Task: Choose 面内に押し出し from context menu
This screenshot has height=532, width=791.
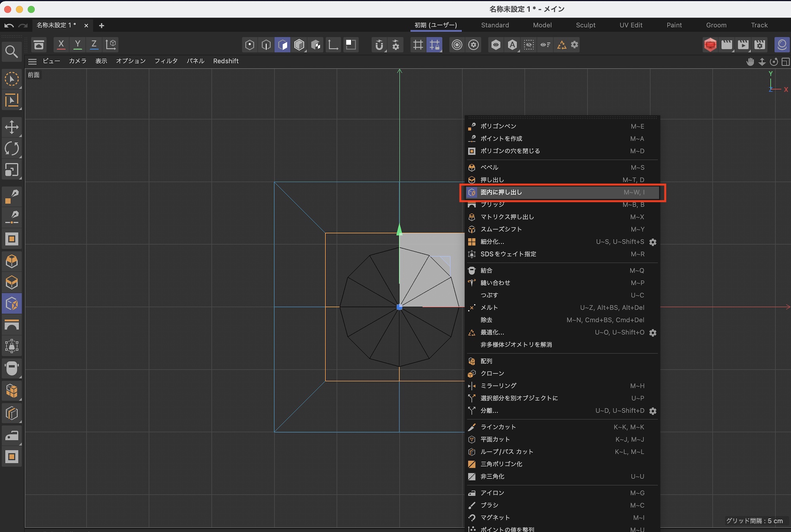Action: 501,192
